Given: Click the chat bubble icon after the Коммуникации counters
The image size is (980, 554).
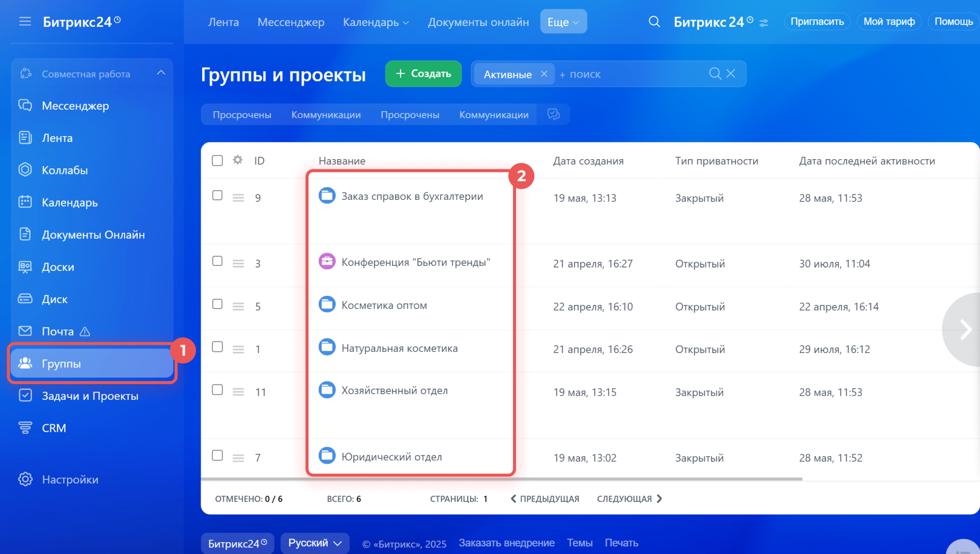Looking at the screenshot, I should [x=553, y=114].
